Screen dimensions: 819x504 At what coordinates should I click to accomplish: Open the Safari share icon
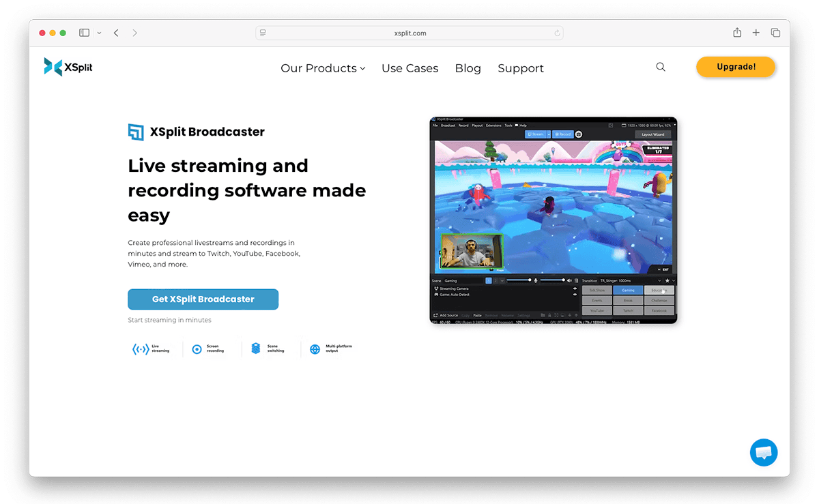[737, 33]
